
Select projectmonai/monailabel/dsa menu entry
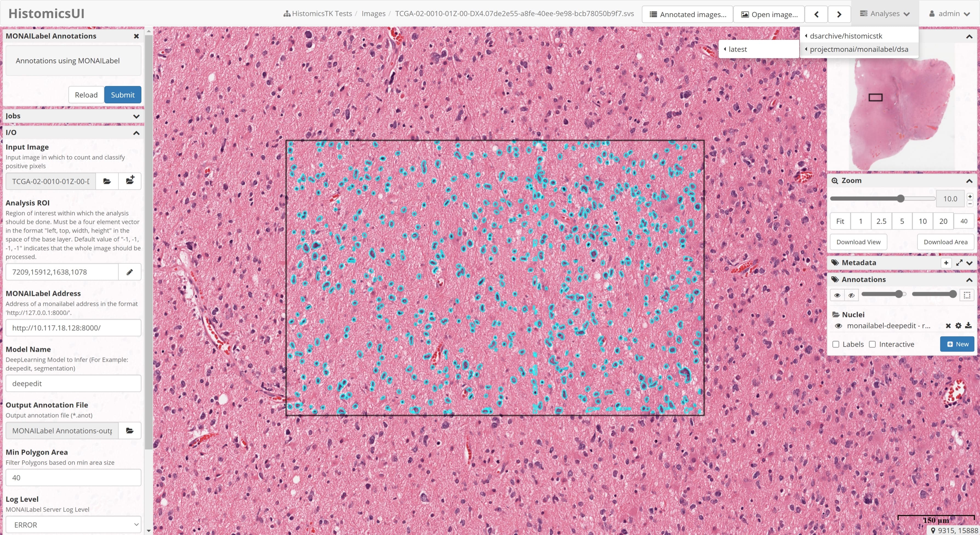(859, 49)
